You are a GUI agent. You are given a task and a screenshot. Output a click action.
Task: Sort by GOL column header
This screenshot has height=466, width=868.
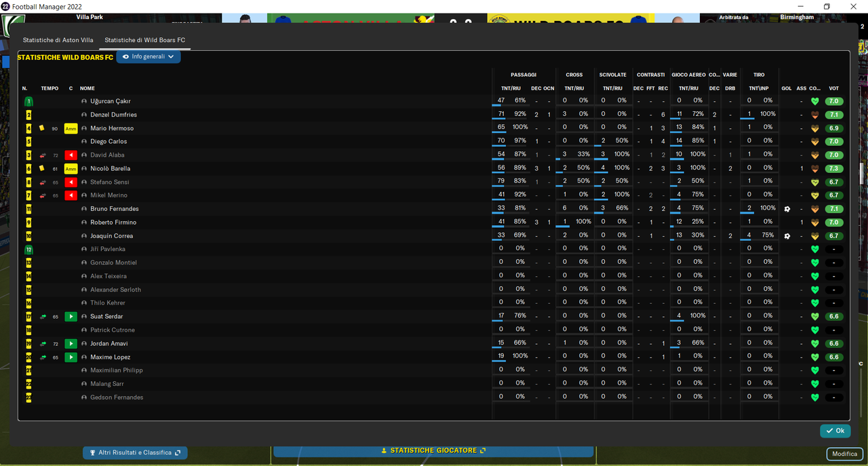[787, 88]
